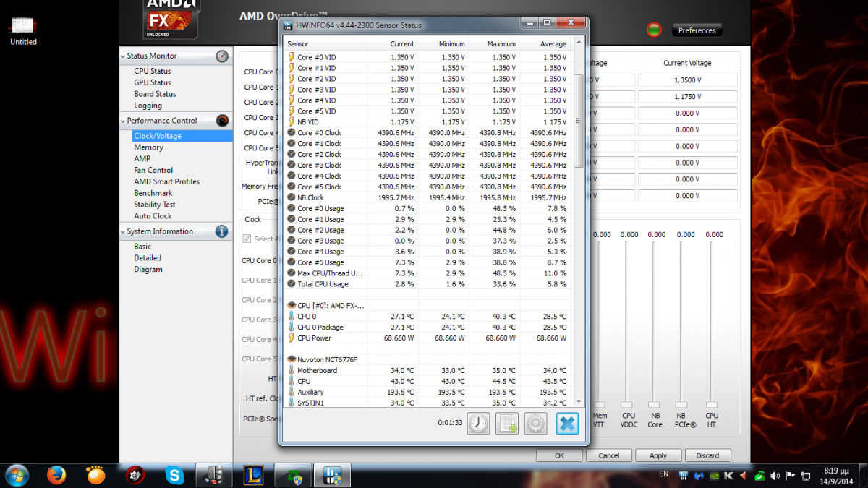Show Detailed system information
Viewport: 868px width, 488px height.
tap(148, 258)
